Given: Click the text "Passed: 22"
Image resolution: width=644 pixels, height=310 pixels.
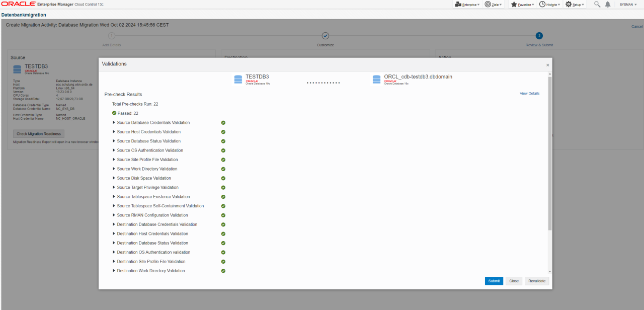Looking at the screenshot, I should (128, 113).
